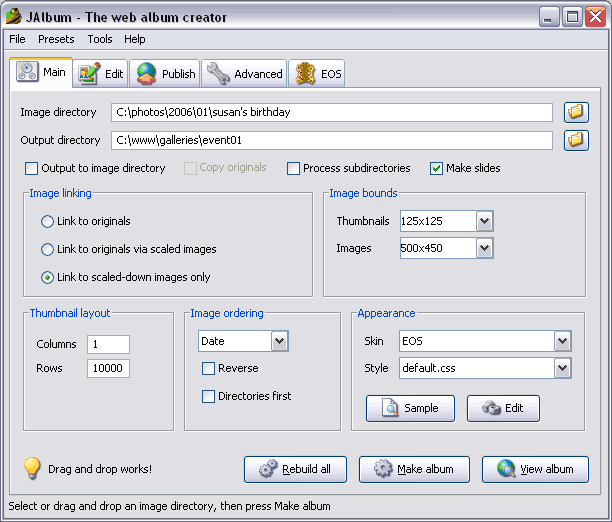Click the status bar help message
Viewport: 612px width, 522px height.
[x=169, y=506]
